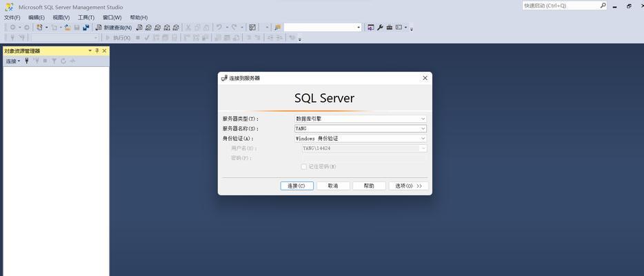The height and width of the screenshot is (276, 644).
Task: Open the 视图(V) menu
Action: tap(61, 18)
